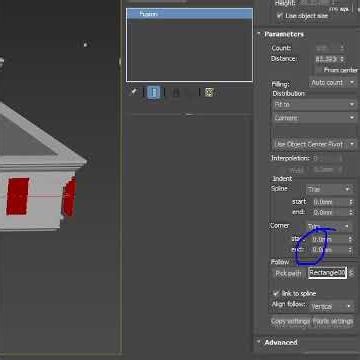Toggle Use object size checkbox

tap(280, 16)
